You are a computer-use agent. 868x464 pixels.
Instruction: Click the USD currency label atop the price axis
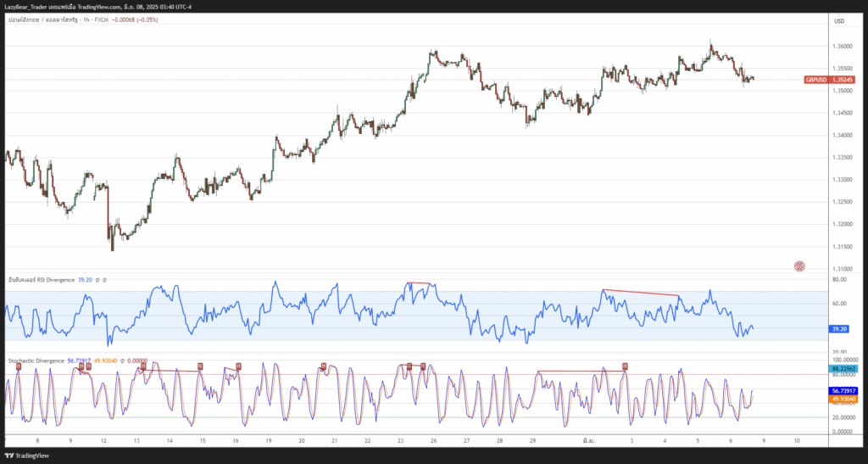pyautogui.click(x=839, y=21)
